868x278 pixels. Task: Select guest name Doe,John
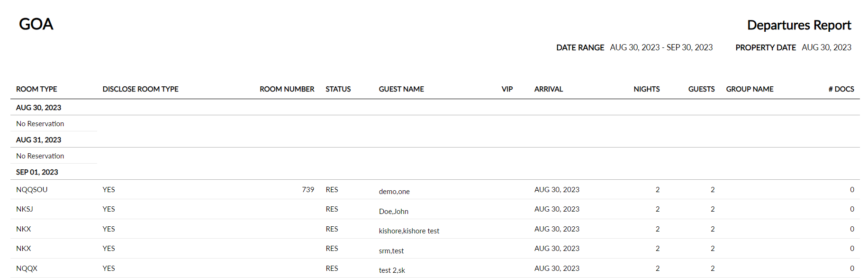click(394, 212)
